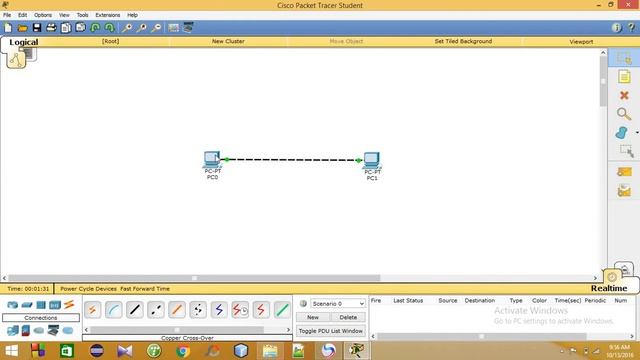Zoom in with magnifier plus icon
Image resolution: width=640 pixels, height=360 pixels.
click(127, 28)
